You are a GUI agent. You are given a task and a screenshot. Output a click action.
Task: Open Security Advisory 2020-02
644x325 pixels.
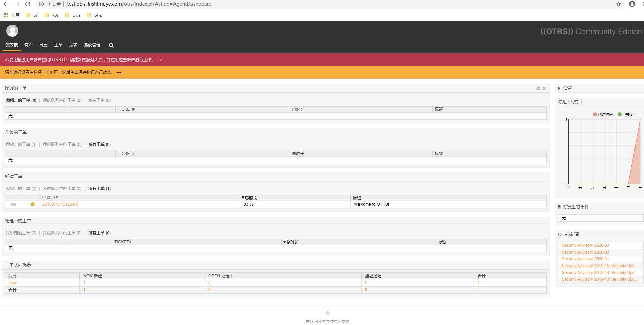point(585,252)
